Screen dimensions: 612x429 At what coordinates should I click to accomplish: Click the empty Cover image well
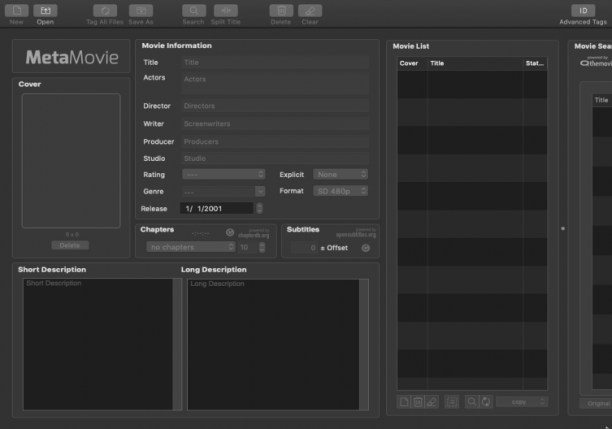71,160
